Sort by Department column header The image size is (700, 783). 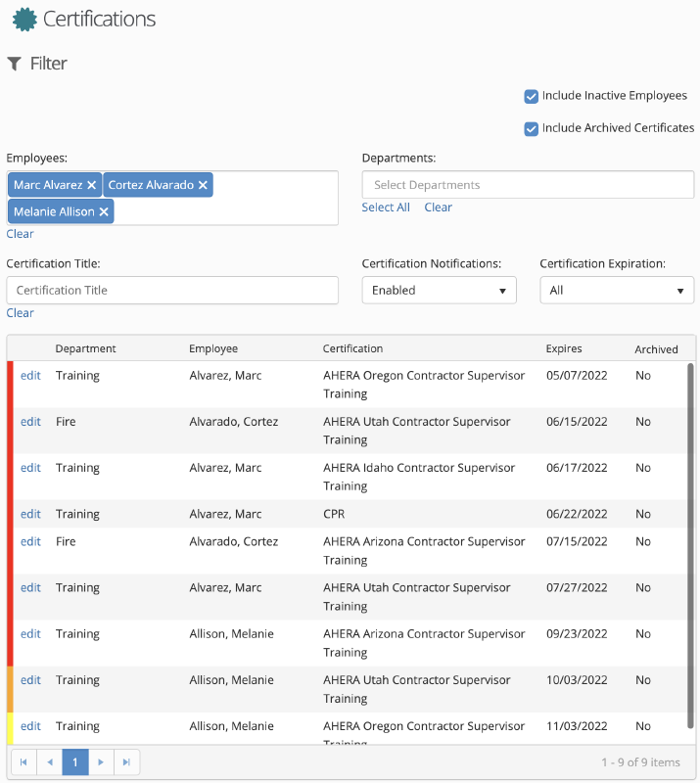tap(85, 348)
